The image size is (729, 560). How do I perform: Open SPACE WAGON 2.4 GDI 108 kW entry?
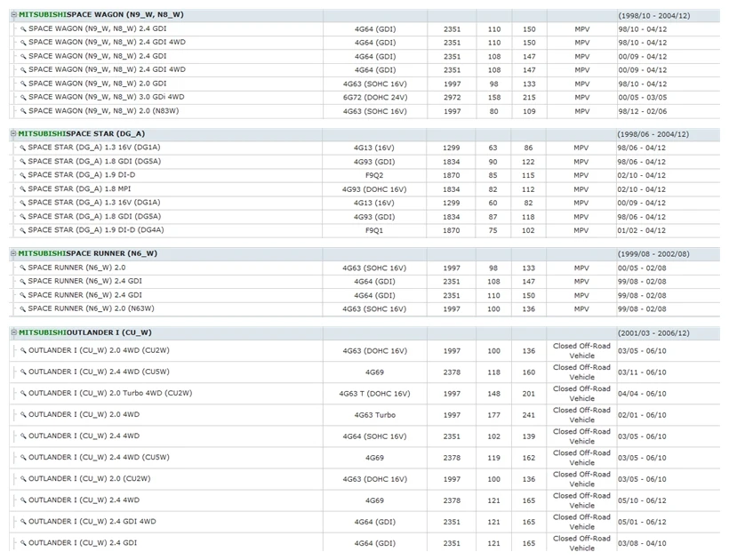point(97,56)
